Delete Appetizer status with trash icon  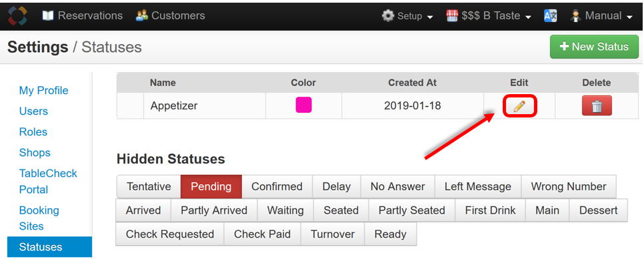coord(597,105)
